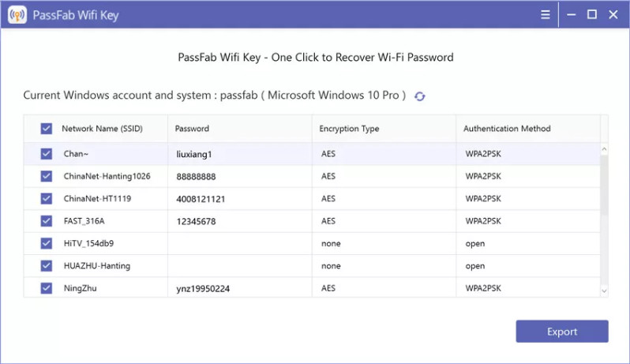Click the scroll-down arrow of the table
Image resolution: width=630 pixels, height=364 pixels.
(604, 291)
